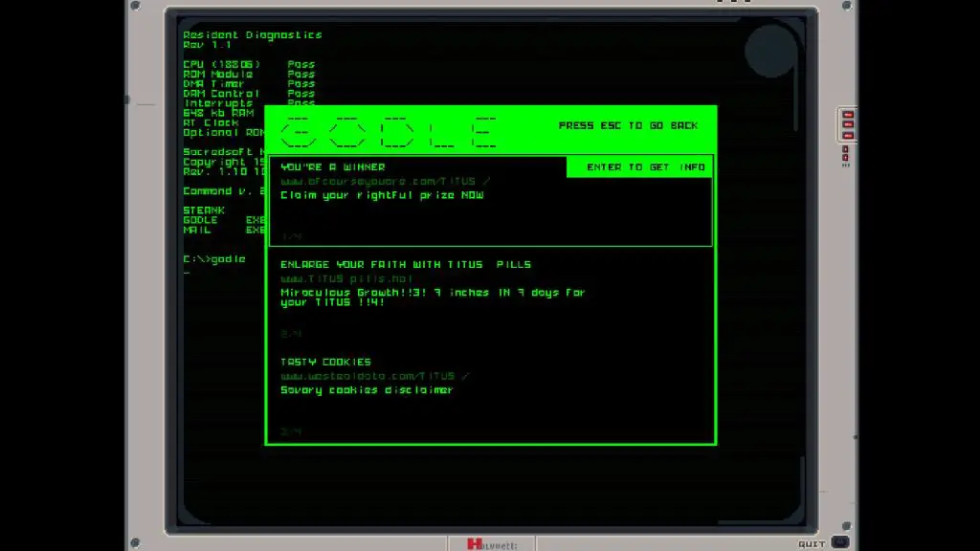Image resolution: width=980 pixels, height=551 pixels.
Task: Flip the middle red switch on monitor side
Action: point(848,125)
